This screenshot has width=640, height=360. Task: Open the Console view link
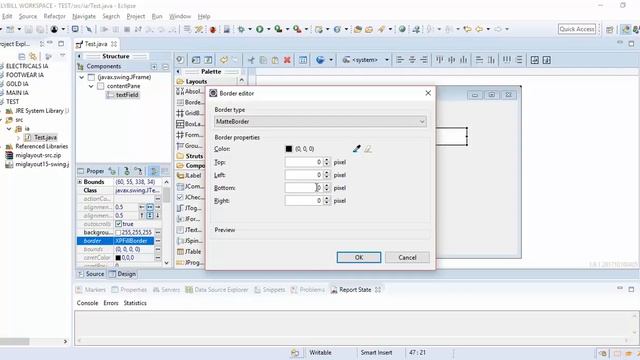click(x=87, y=303)
